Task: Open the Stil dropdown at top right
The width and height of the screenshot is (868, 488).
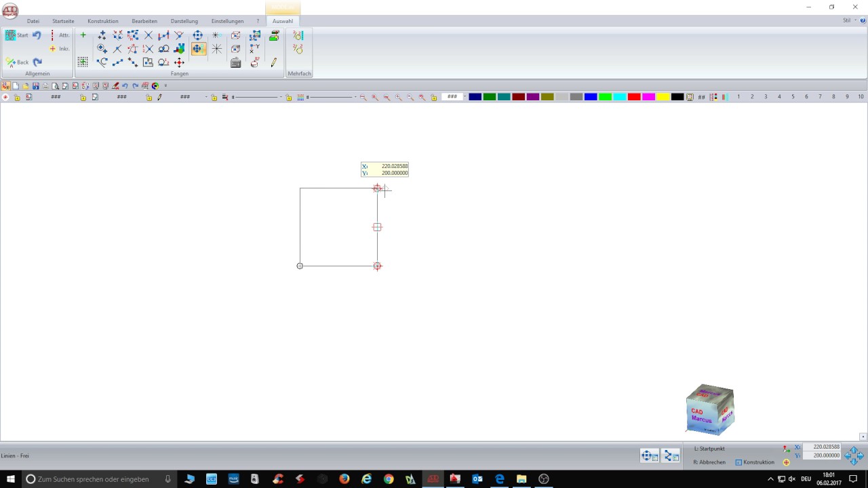Action: 849,21
